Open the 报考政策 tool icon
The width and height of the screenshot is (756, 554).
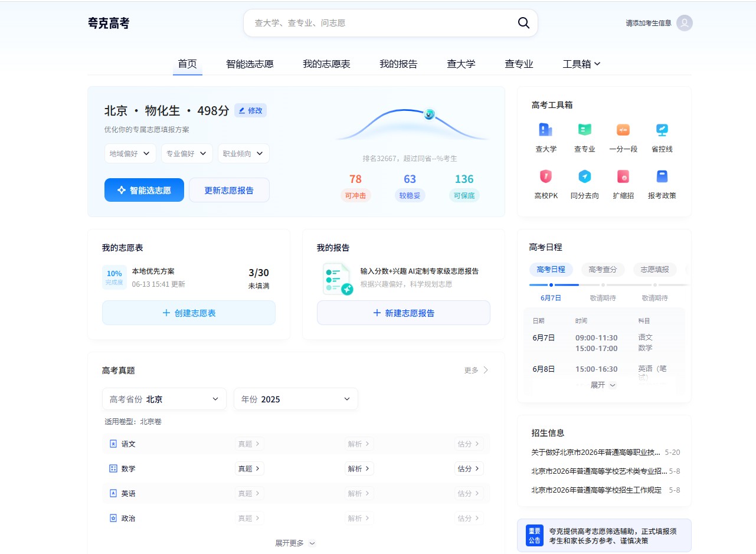pyautogui.click(x=662, y=176)
